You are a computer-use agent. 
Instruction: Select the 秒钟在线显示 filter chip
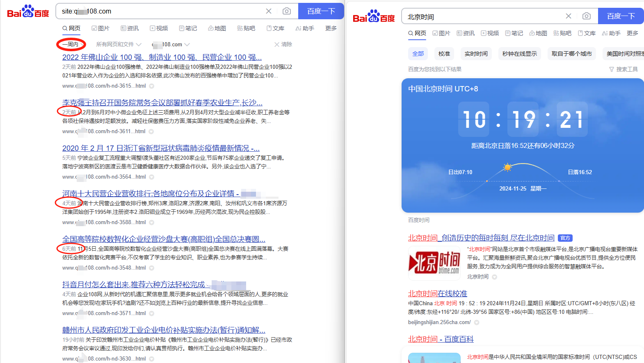point(520,54)
